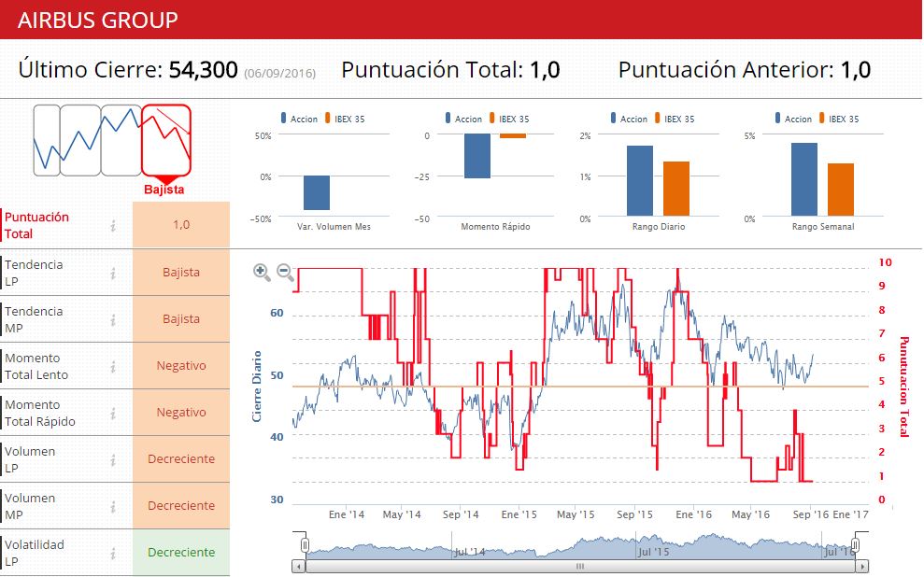
Task: Click the Bajista value for Tendencia MP
Action: point(181,319)
